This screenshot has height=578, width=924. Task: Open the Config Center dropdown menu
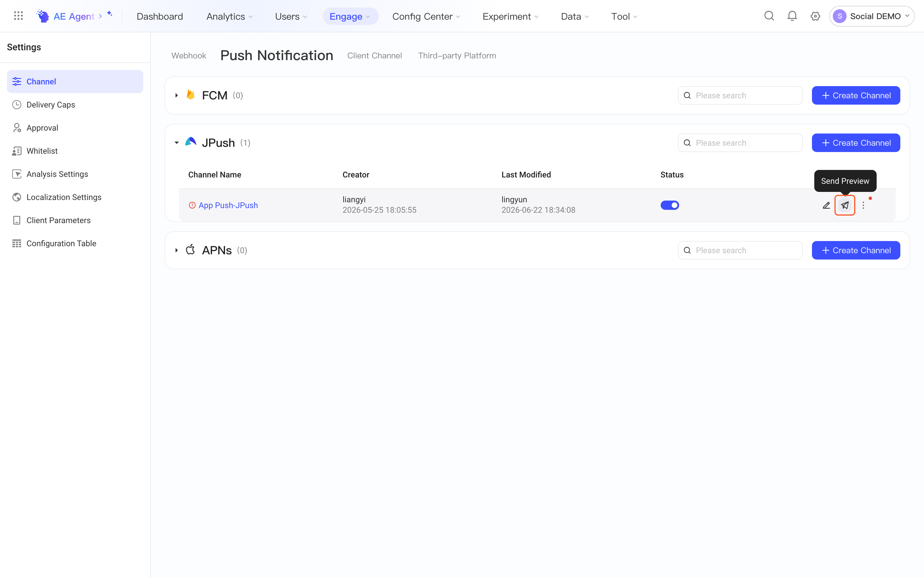(426, 16)
